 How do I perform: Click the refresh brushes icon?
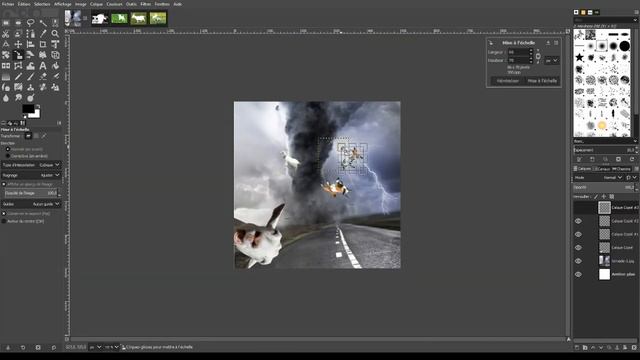pyautogui.click(x=632, y=159)
